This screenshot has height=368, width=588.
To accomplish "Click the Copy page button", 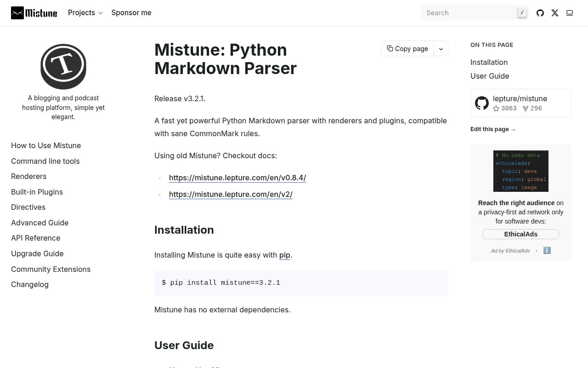I will click(x=407, y=49).
